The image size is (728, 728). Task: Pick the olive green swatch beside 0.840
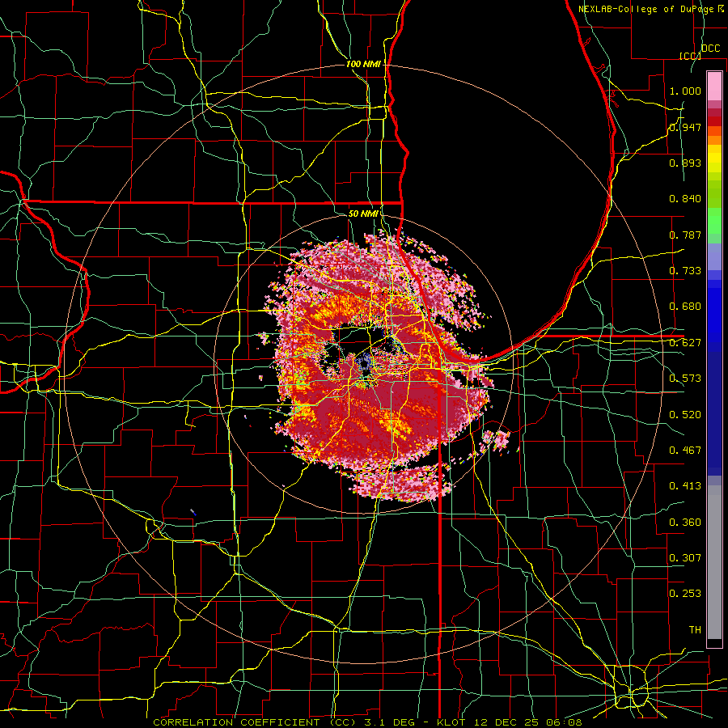pyautogui.click(x=714, y=194)
